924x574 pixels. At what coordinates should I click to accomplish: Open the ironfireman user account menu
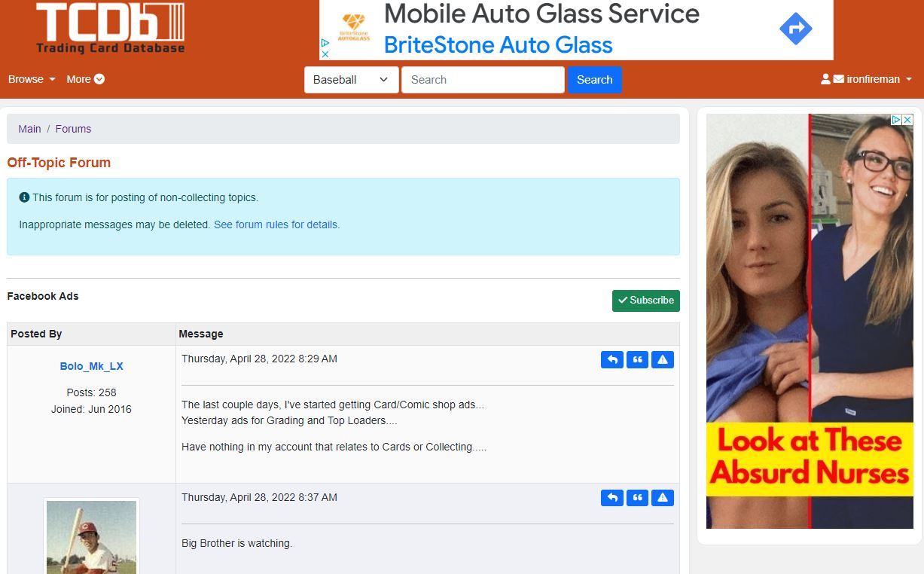(x=866, y=79)
